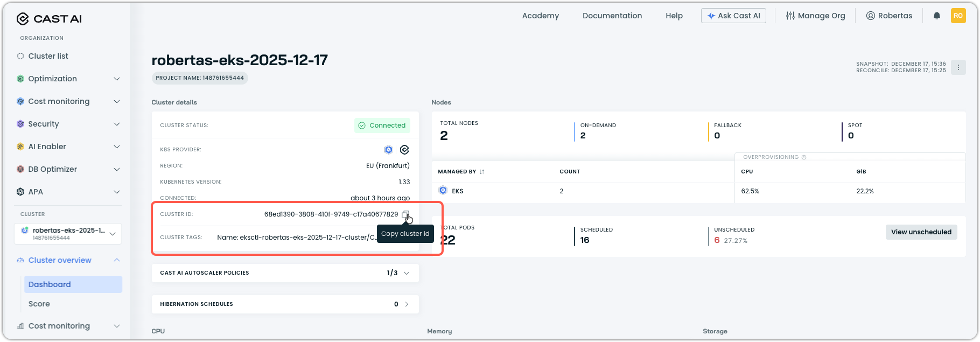Click the cluster selector icon
980x342 pixels.
pos(25,231)
